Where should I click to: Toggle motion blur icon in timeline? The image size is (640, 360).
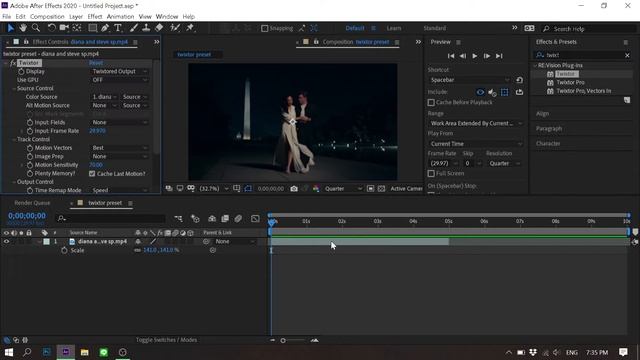click(x=238, y=219)
